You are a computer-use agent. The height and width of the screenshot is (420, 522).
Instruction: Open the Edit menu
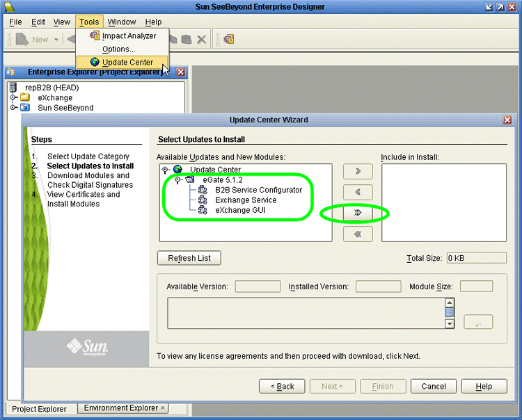(x=38, y=22)
